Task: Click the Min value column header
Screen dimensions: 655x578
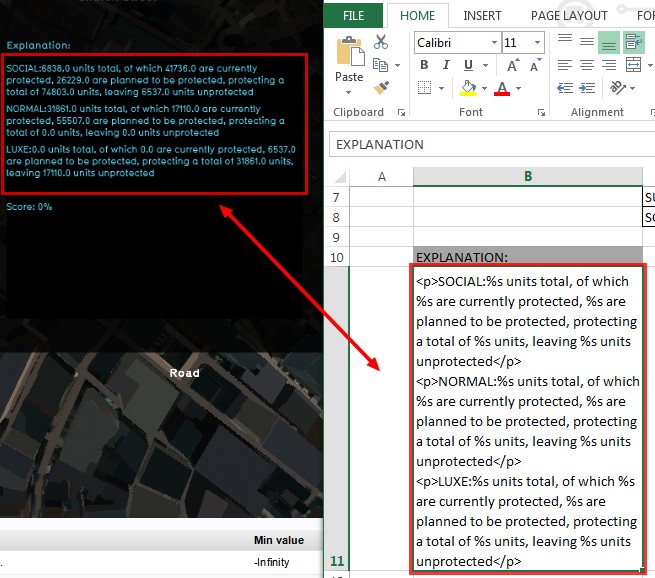Action: [279, 540]
